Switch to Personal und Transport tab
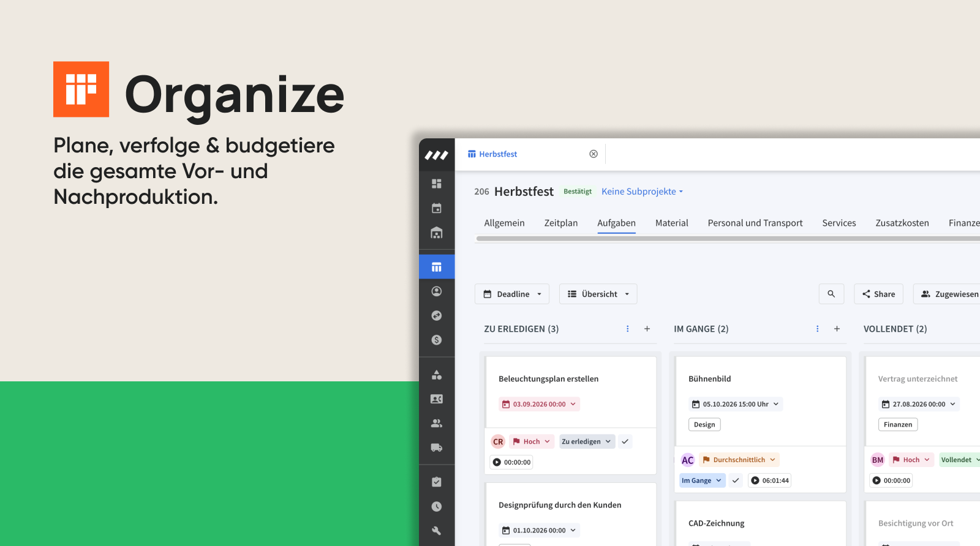Screen dimensions: 980x546 755,223
